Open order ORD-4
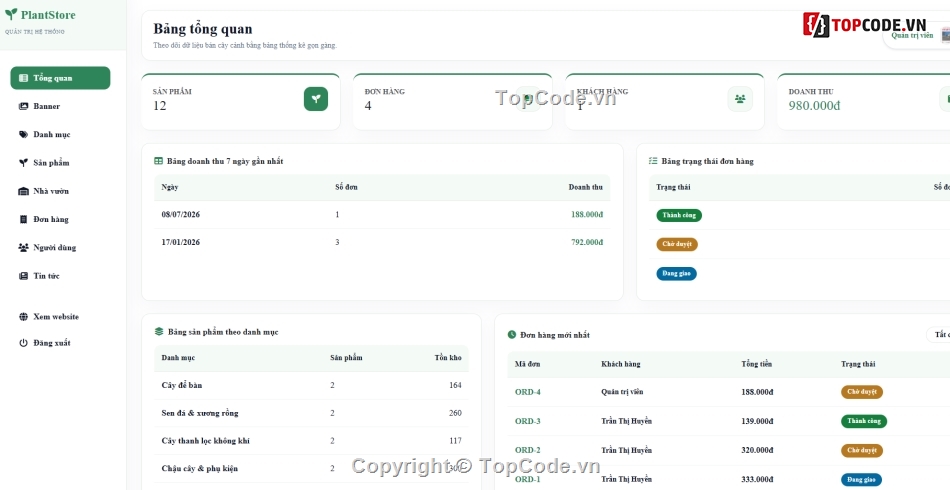 pyautogui.click(x=528, y=392)
